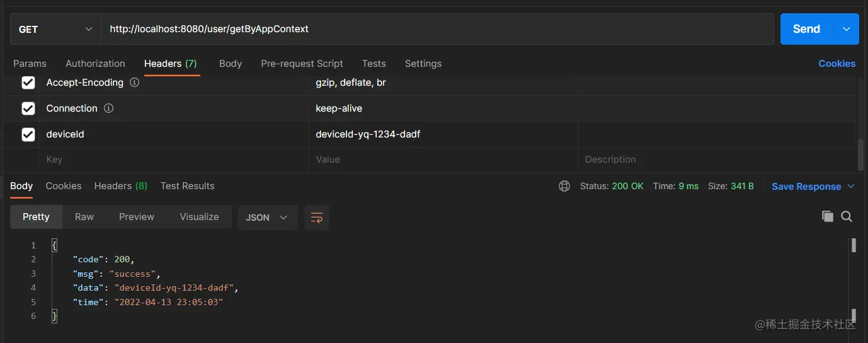868x343 pixels.
Task: Switch to the Authorization tab
Action: coord(95,64)
